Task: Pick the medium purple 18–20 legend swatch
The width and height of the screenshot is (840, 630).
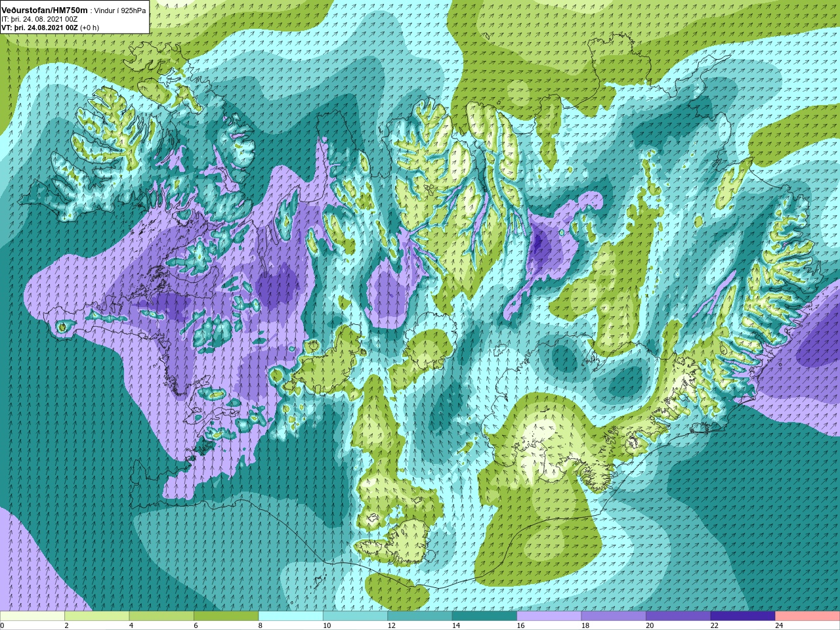Action: tap(614, 616)
